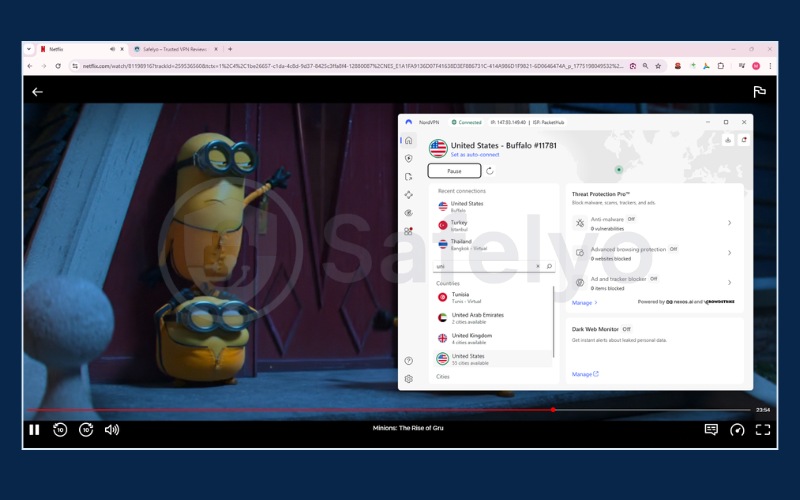The width and height of the screenshot is (800, 500).
Task: Open NordVPN Home sidebar icon
Action: click(x=409, y=141)
